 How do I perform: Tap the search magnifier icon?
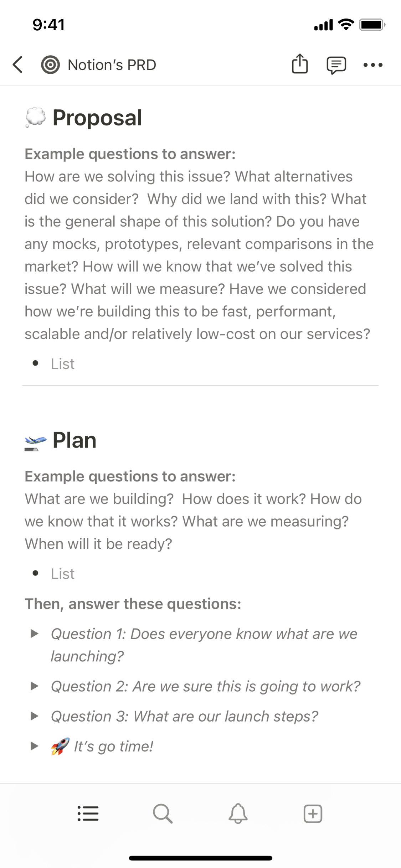(x=163, y=813)
